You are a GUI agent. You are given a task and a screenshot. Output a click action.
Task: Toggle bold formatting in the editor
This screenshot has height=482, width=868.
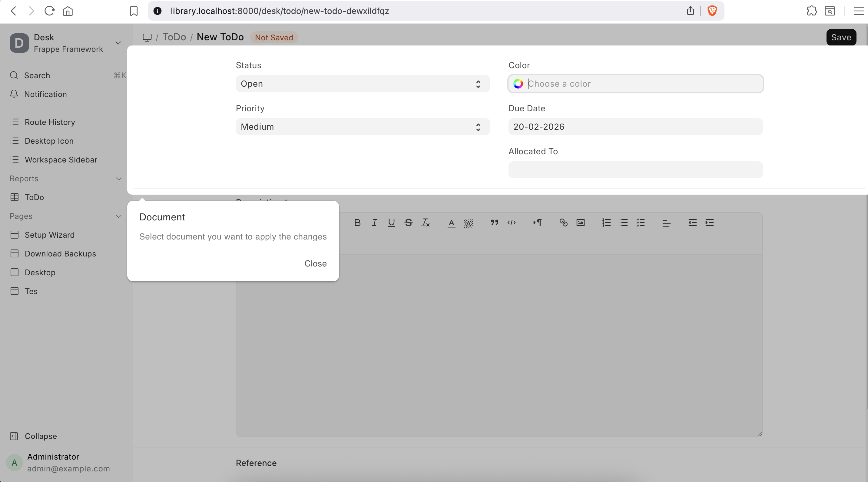point(357,223)
